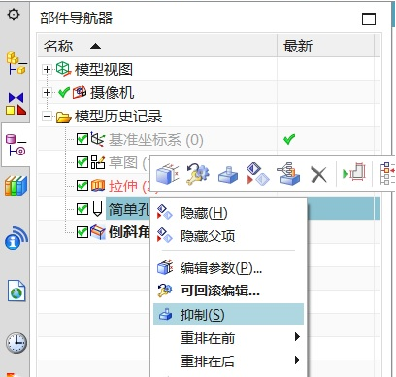Open the 重排在前 submenu
This screenshot has width=396, height=377.
(228, 338)
